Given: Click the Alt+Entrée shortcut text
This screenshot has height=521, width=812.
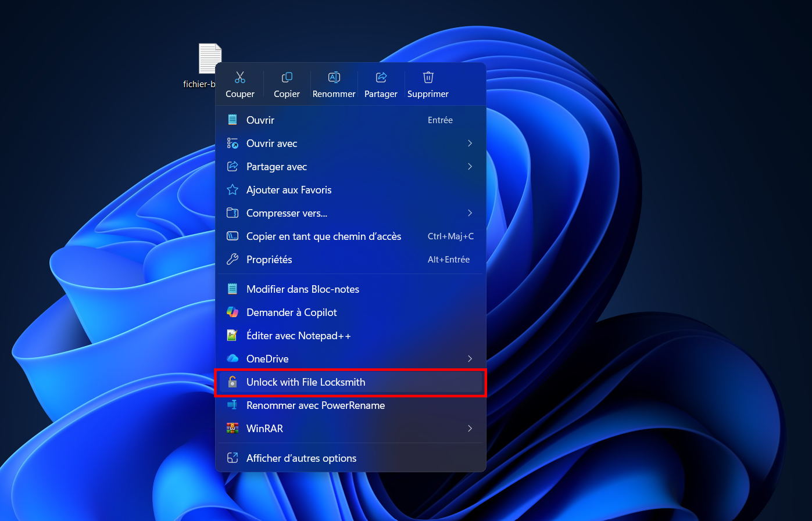Looking at the screenshot, I should pos(449,260).
